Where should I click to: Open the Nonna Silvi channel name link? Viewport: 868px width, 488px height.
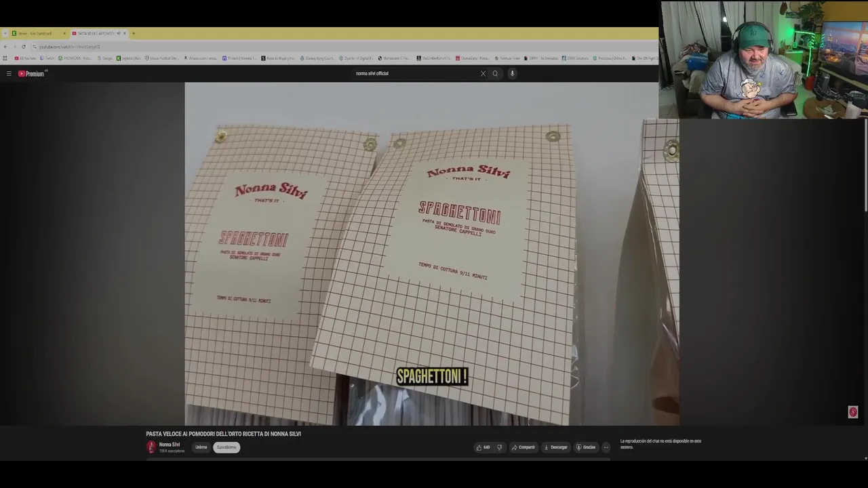click(170, 445)
